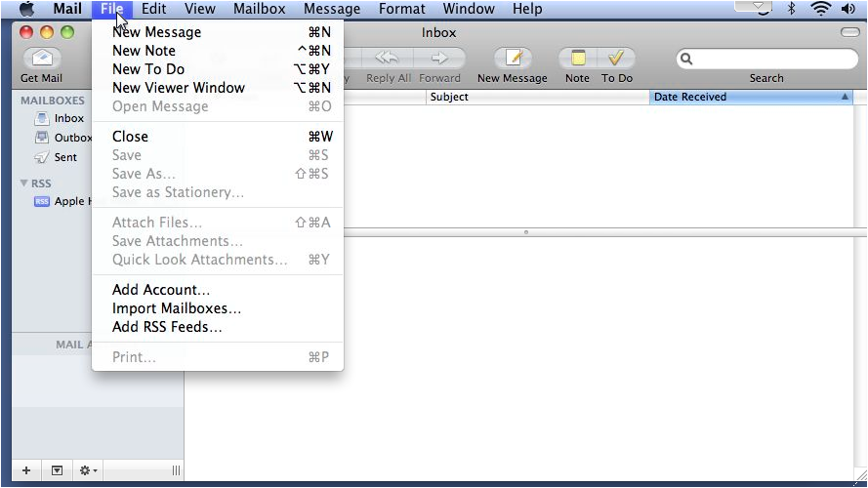The height and width of the screenshot is (488, 868).
Task: Toggle sort arrow in Date Received column
Action: 845,97
